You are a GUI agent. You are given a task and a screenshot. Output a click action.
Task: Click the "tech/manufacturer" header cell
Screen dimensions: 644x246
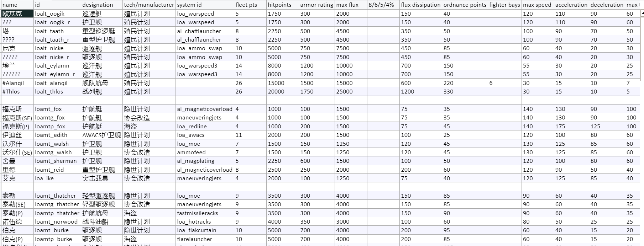tap(149, 5)
